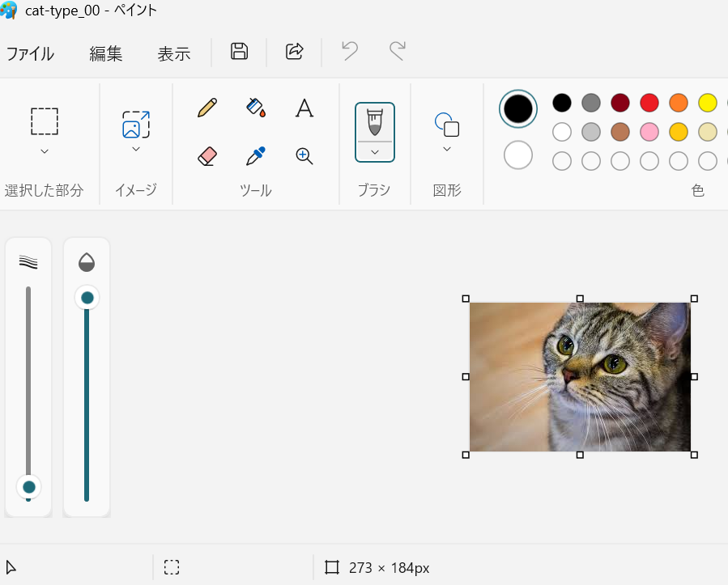Click the Share icon
The image size is (728, 585).
coord(294,51)
